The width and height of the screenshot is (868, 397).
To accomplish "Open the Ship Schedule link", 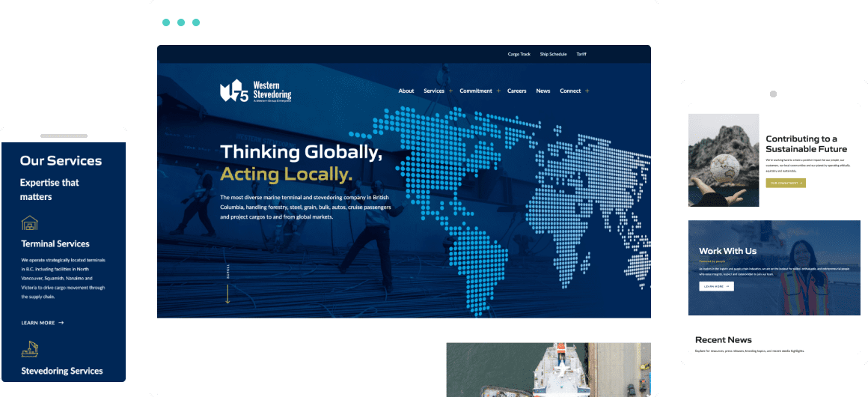I will coord(553,54).
